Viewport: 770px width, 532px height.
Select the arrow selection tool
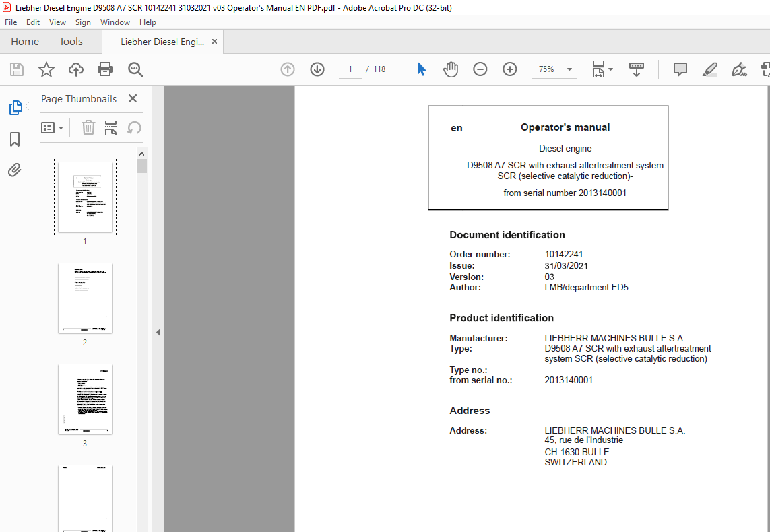click(x=421, y=69)
